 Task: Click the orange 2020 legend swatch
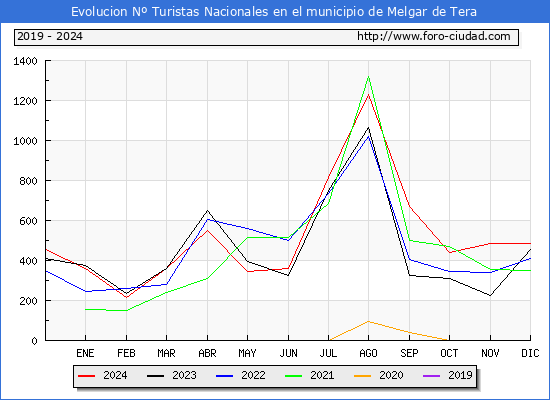pyautogui.click(x=363, y=376)
